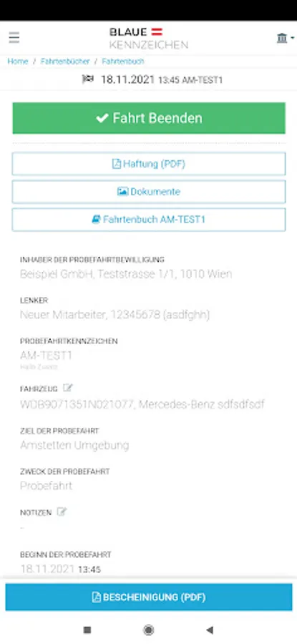
Task: Tap the Android back triangle
Action: [210, 630]
